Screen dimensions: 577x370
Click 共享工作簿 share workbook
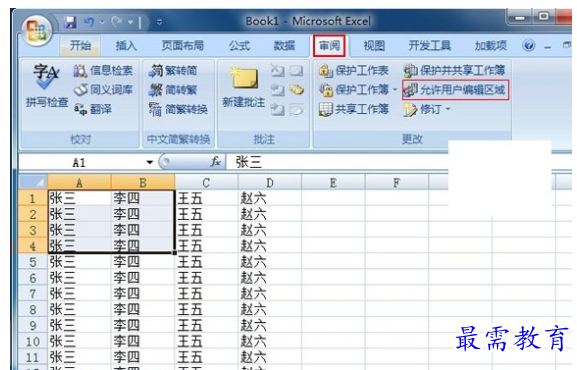[x=354, y=109]
